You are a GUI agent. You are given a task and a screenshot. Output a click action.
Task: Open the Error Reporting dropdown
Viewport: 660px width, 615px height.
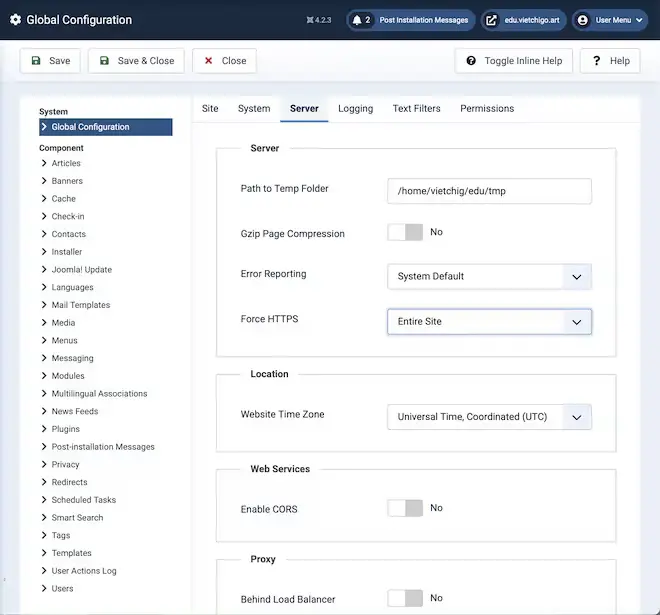click(x=489, y=276)
